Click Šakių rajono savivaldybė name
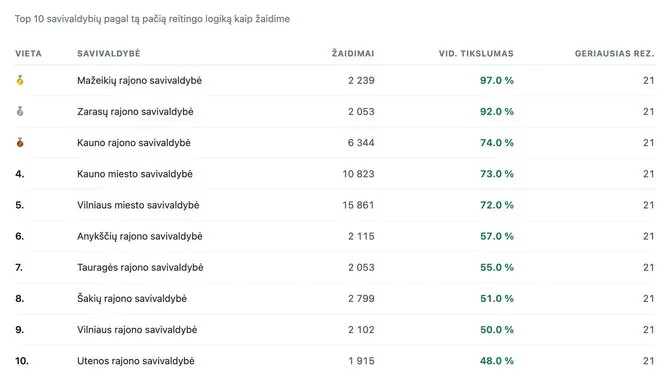Viewport: 670px width, 384px height. (132, 299)
